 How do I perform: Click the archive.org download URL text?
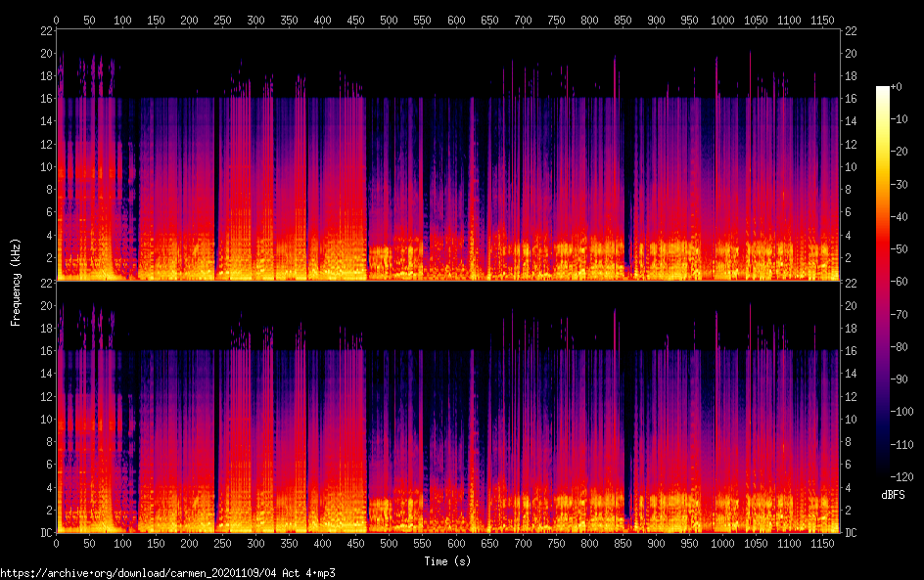pos(168,573)
